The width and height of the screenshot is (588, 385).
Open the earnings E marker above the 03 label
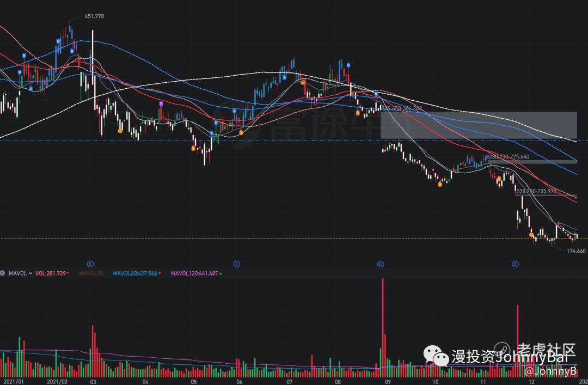click(x=90, y=264)
